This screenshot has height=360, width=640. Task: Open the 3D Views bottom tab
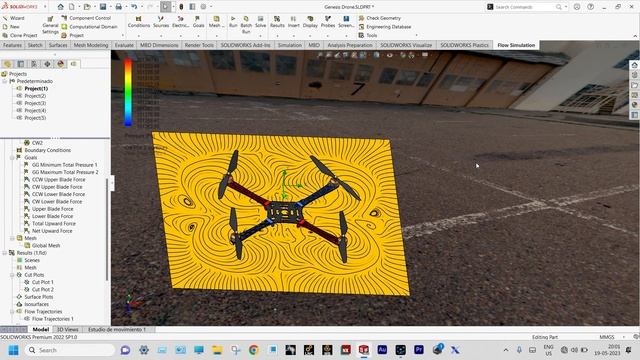[x=67, y=329]
